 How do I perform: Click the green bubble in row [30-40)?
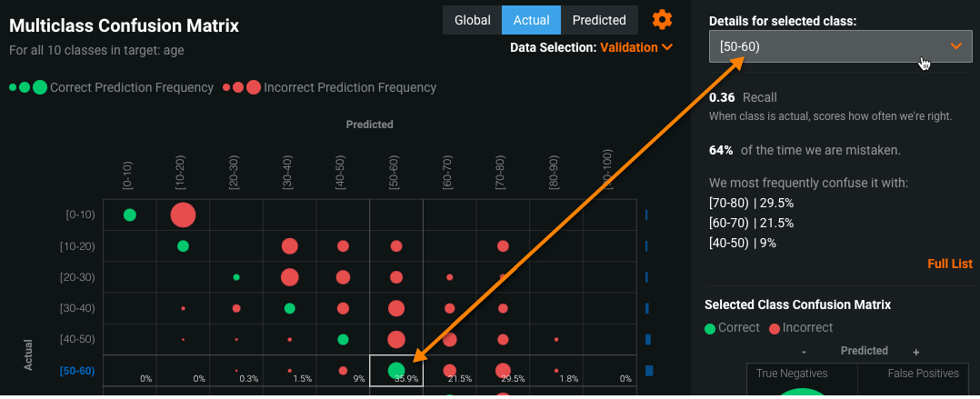(x=290, y=308)
